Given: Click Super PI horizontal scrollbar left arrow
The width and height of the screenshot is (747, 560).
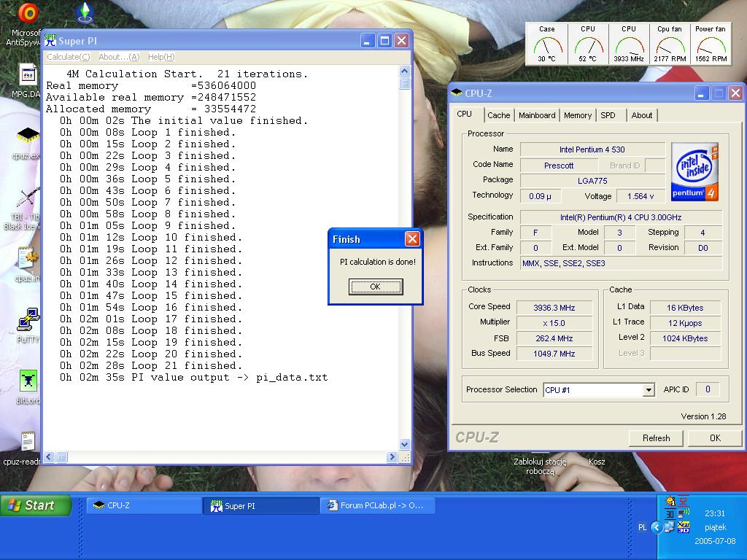Looking at the screenshot, I should coord(49,457).
